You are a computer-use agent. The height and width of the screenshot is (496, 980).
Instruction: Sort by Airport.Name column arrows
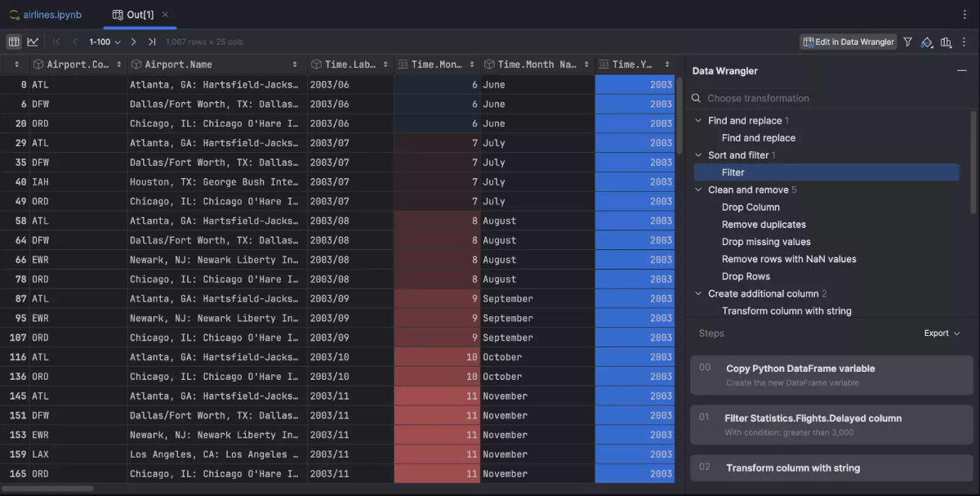pos(295,65)
